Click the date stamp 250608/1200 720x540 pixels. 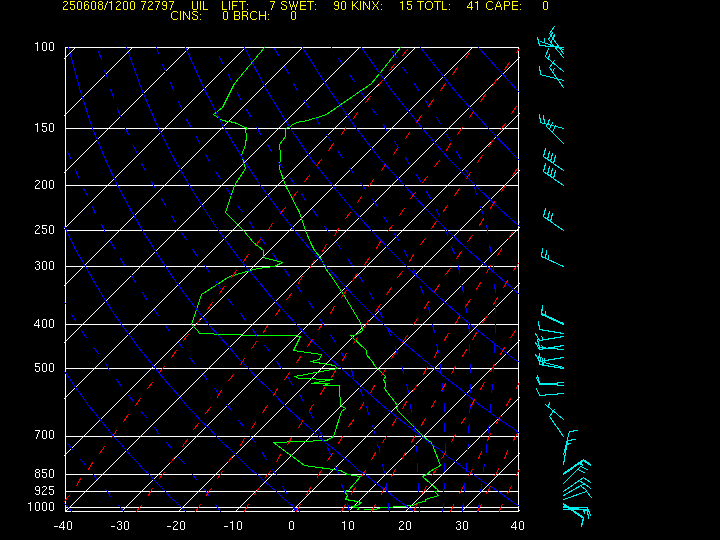click(99, 6)
